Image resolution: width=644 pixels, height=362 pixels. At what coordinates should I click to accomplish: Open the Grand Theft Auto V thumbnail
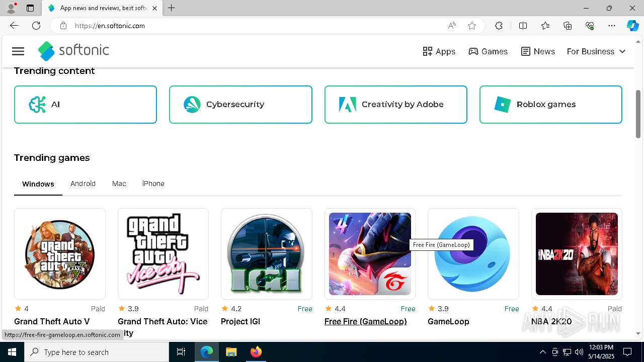click(60, 254)
